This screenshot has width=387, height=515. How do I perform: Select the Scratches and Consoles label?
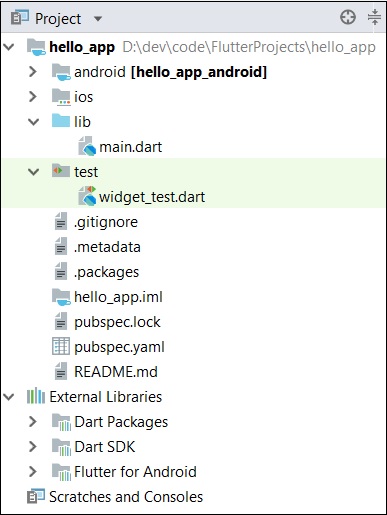pyautogui.click(x=126, y=497)
